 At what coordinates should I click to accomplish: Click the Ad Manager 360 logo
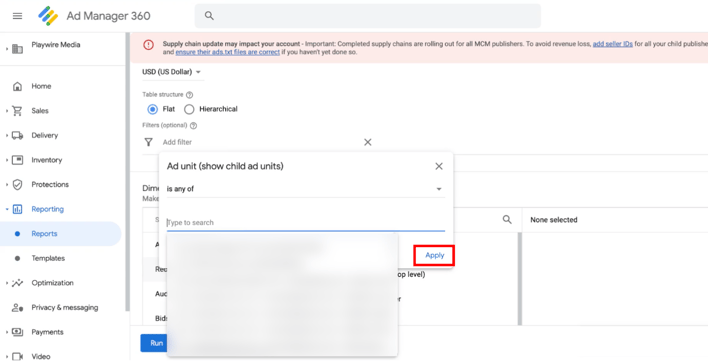[x=48, y=16]
